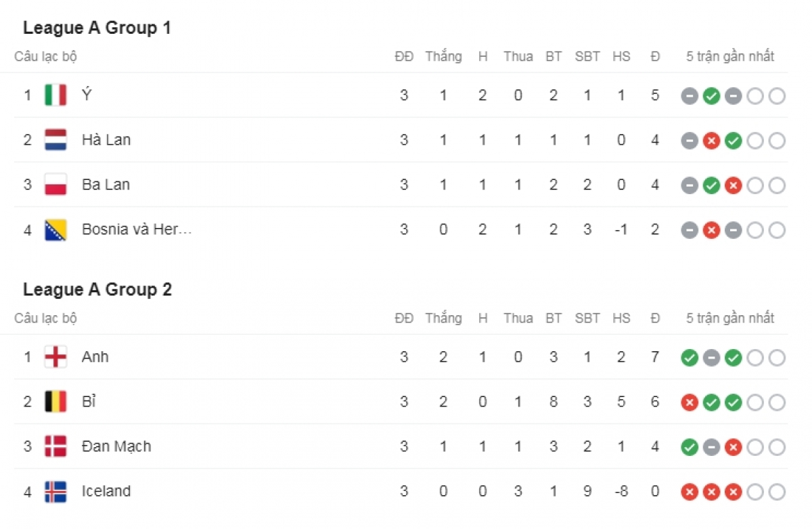
Task: Click Group 1 Thắng column header
Action: click(443, 57)
